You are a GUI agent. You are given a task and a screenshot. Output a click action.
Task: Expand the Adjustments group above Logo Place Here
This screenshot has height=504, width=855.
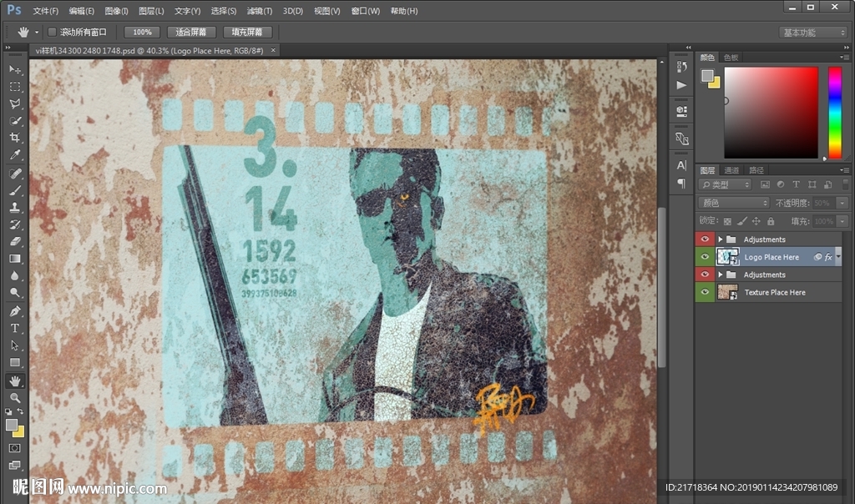(x=721, y=239)
